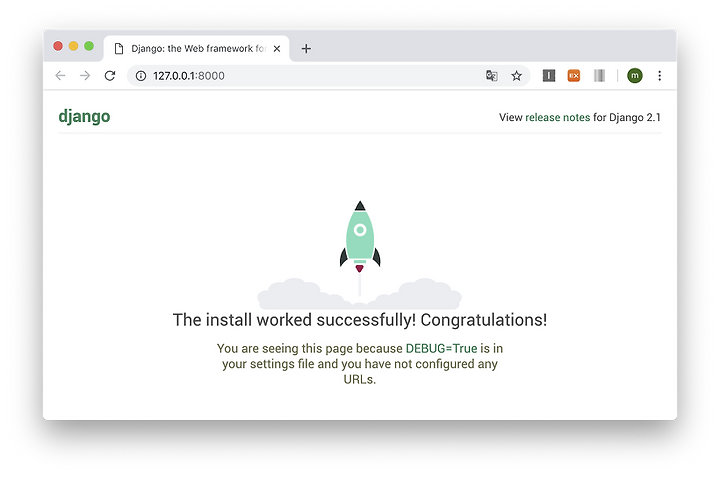Go back with the browser back arrow

60,76
